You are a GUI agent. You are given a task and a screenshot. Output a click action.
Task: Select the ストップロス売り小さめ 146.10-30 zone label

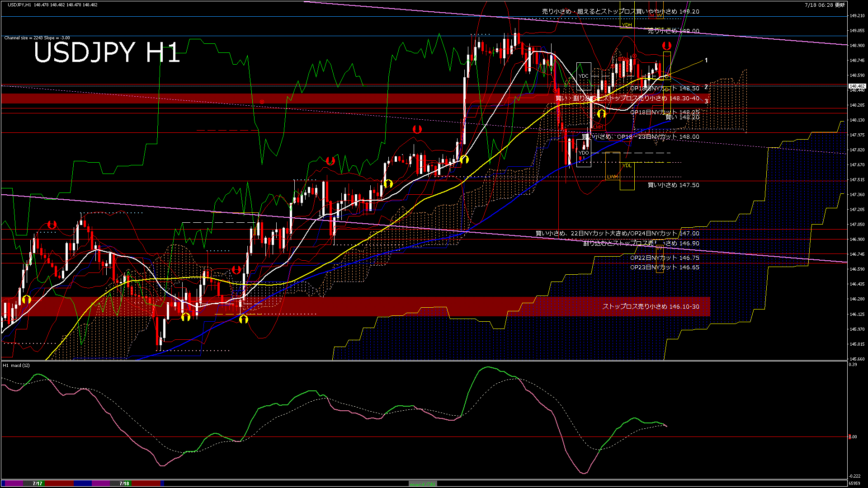coord(651,306)
